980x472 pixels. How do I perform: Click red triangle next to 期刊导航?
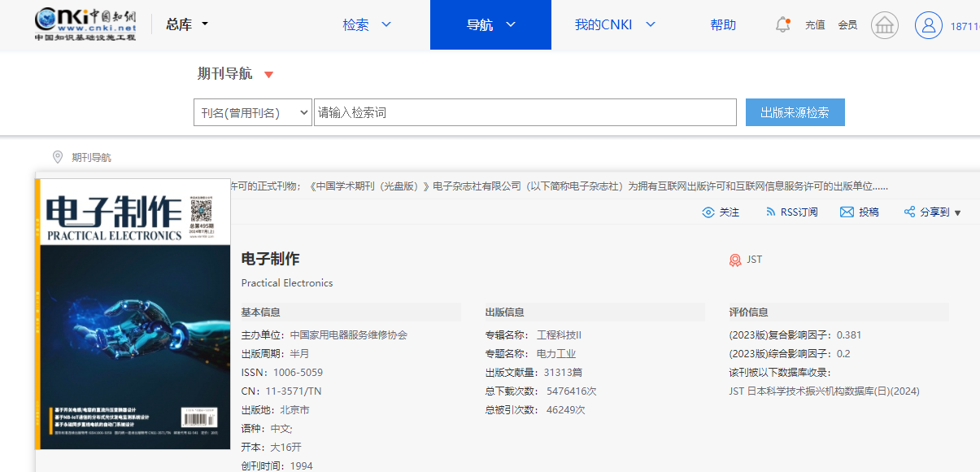[269, 75]
